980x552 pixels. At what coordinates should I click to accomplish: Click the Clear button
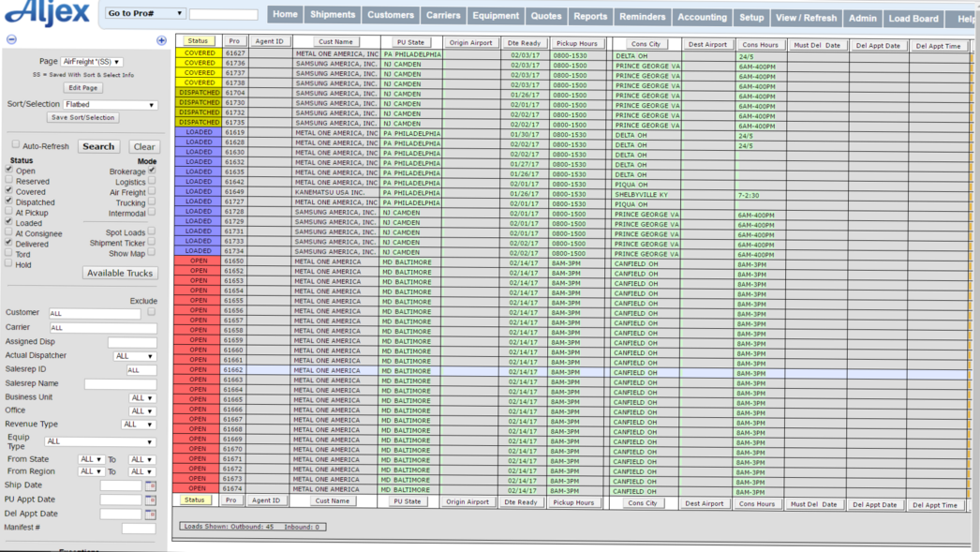[x=143, y=147]
